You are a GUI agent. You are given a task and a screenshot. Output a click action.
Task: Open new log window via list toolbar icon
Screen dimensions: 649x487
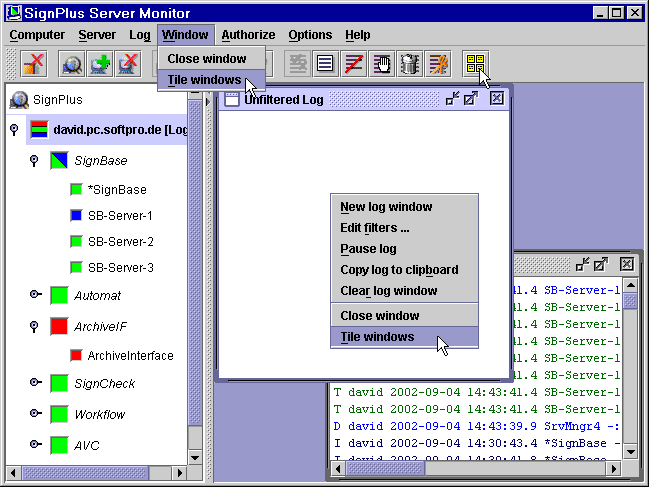click(326, 65)
